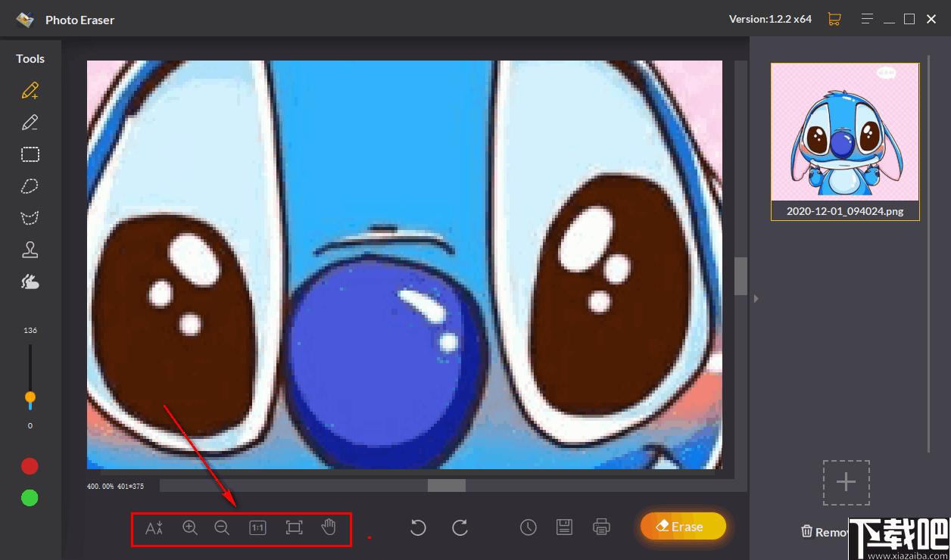Open the history clock icon
Image resolution: width=951 pixels, height=560 pixels.
[x=529, y=527]
